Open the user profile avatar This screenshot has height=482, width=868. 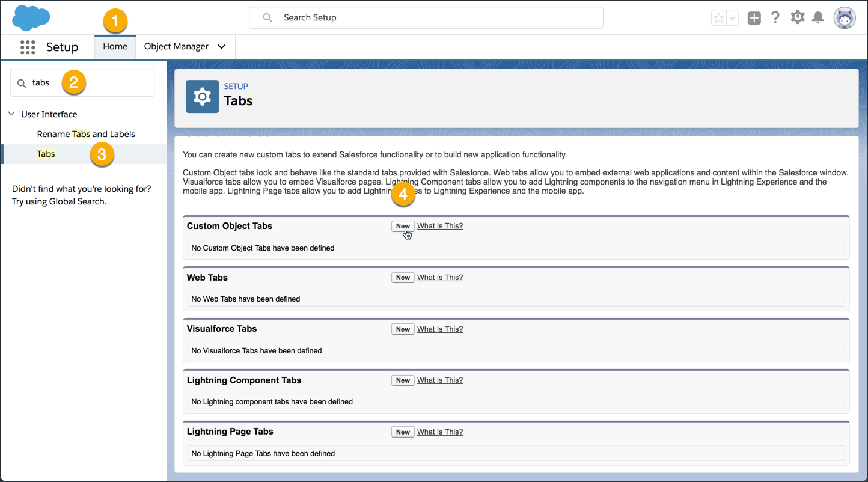(845, 17)
